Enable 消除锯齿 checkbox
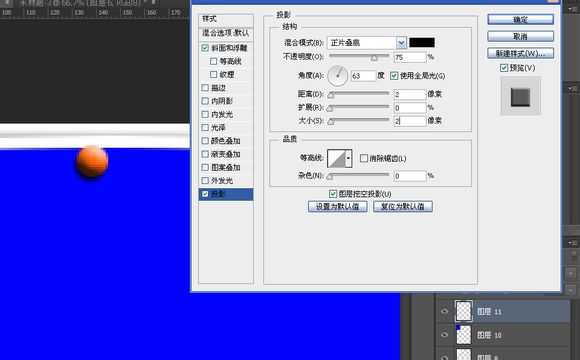Image resolution: width=580 pixels, height=360 pixels. (x=364, y=158)
